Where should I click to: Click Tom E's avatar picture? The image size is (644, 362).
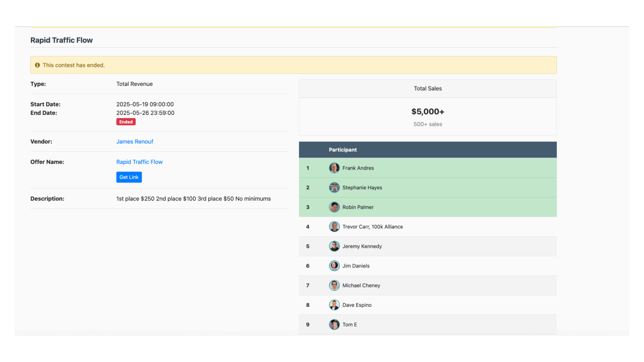click(x=334, y=324)
